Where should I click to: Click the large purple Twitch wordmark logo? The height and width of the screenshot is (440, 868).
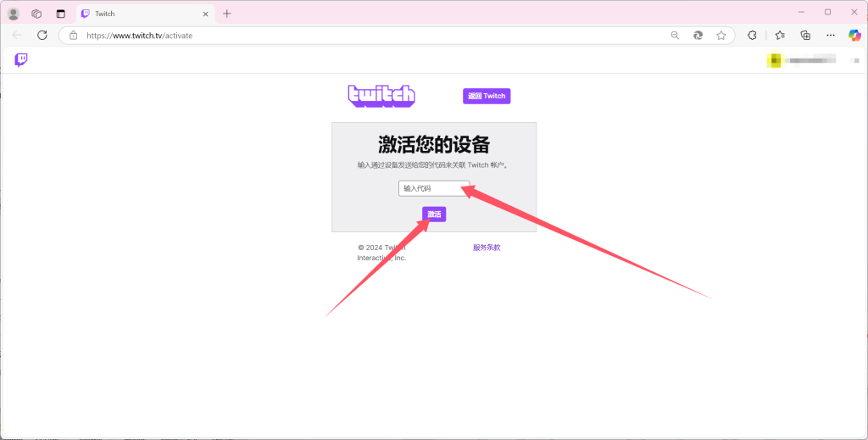point(381,96)
